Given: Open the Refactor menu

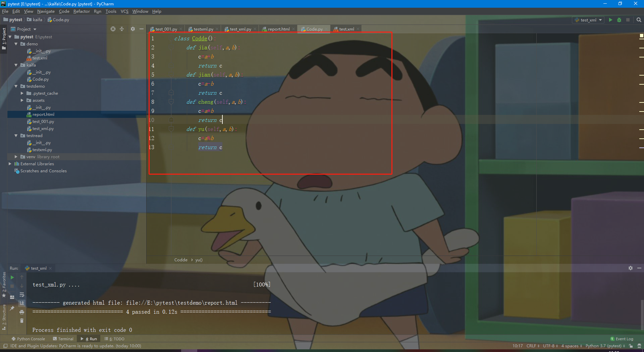Looking at the screenshot, I should pyautogui.click(x=82, y=11).
